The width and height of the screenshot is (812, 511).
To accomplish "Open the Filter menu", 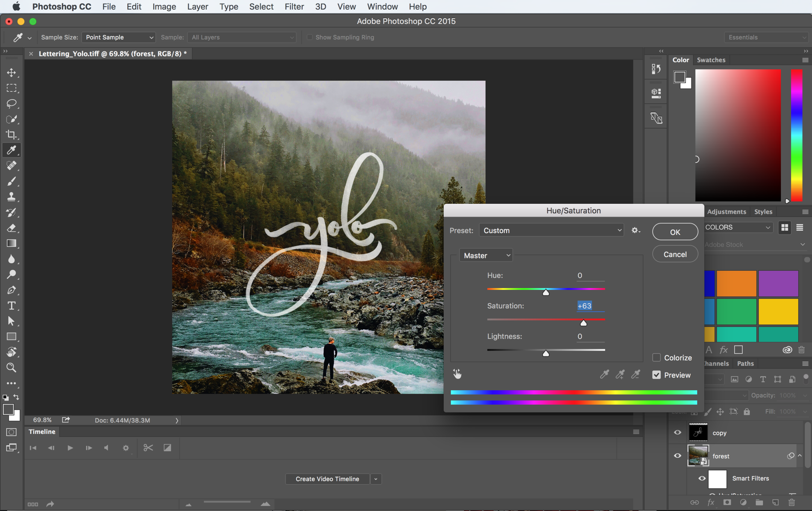I will pos(294,6).
